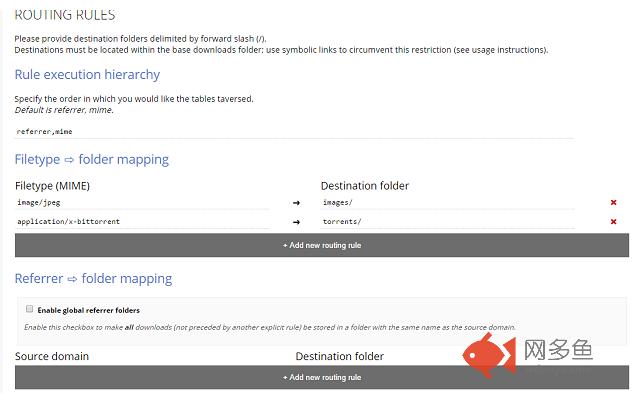This screenshot has width=640, height=400.
Task: Click the 'Enable global referrer folders' label
Action: point(88,311)
